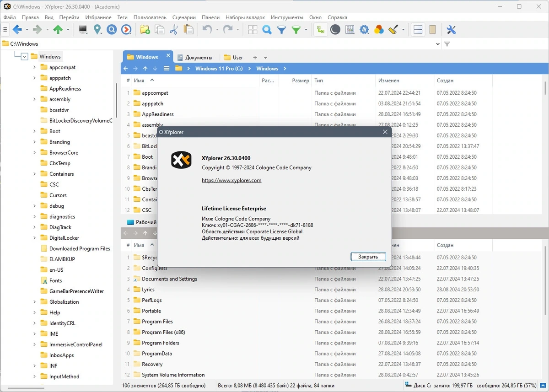Click the New Folder toolbar icon
The width and height of the screenshot is (549, 392).
145,30
